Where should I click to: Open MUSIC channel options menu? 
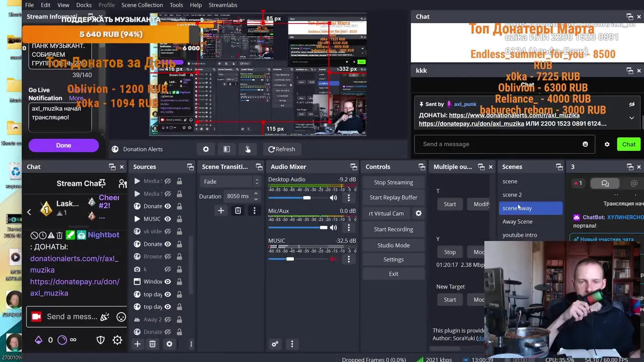click(349, 259)
